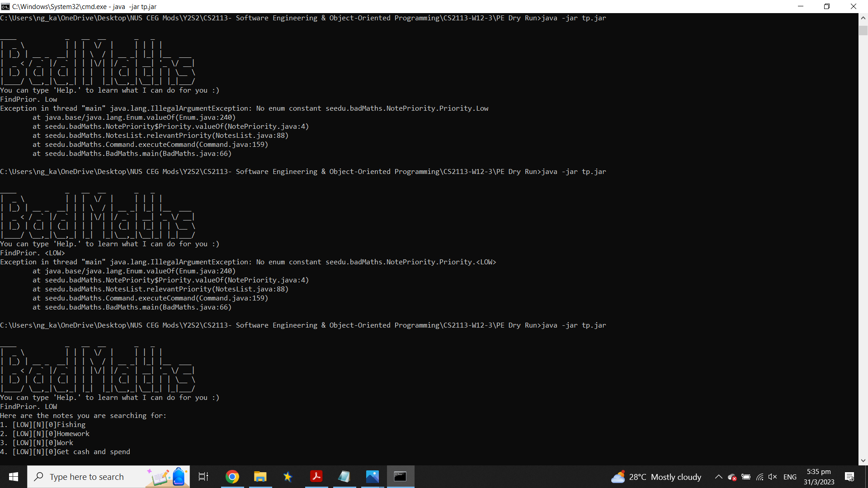Click the first IllegalArgumentException 'Priority.Low' line
The image size is (868, 488).
pos(244,108)
